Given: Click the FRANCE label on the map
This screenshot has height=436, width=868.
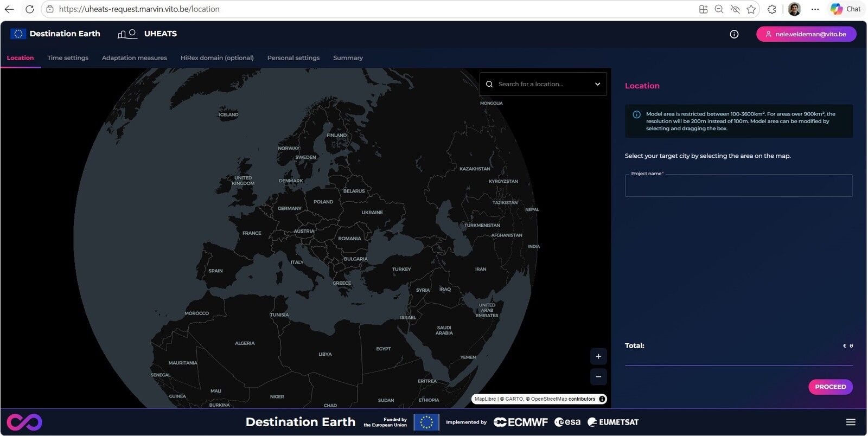Looking at the screenshot, I should coord(252,233).
